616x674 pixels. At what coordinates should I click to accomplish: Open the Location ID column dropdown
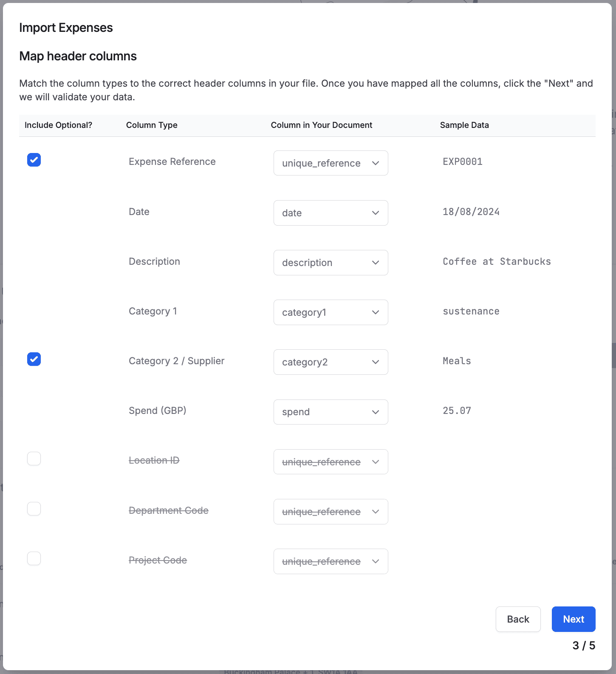331,462
